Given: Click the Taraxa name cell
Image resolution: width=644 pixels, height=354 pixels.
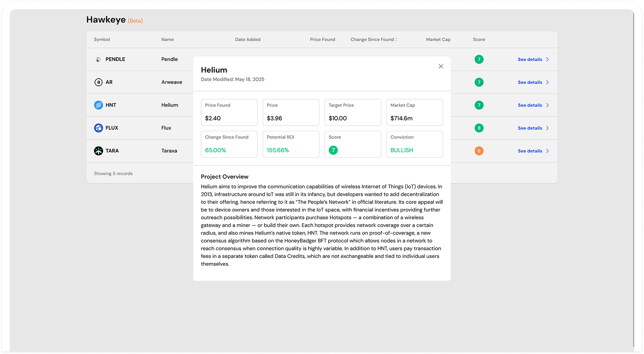Looking at the screenshot, I should [x=169, y=151].
